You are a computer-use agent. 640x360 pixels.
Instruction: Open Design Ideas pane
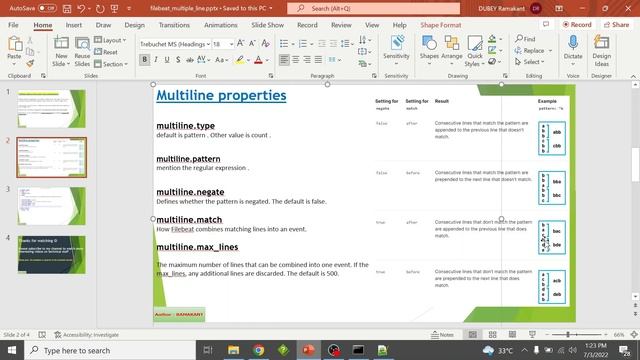[x=602, y=51]
